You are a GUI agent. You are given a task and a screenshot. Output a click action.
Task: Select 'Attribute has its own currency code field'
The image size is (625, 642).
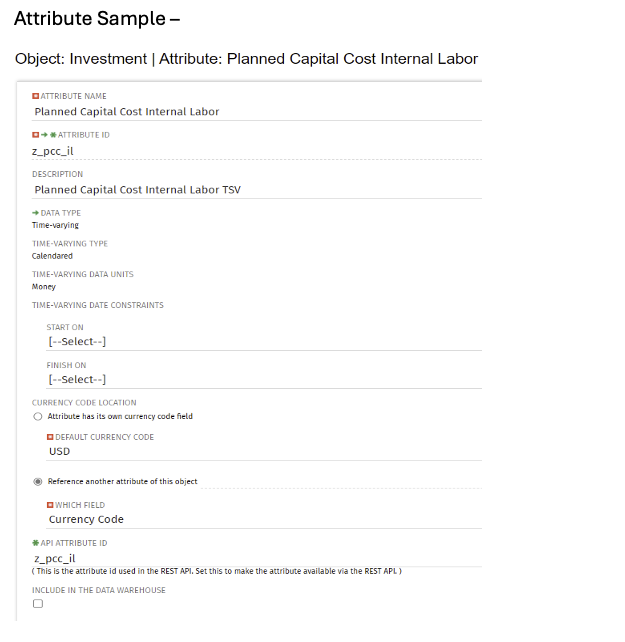[x=38, y=416]
